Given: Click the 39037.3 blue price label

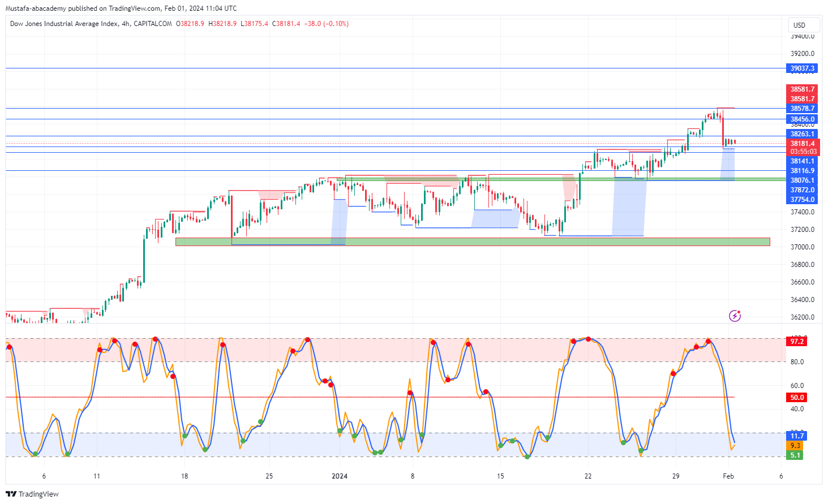Looking at the screenshot, I should point(803,68).
